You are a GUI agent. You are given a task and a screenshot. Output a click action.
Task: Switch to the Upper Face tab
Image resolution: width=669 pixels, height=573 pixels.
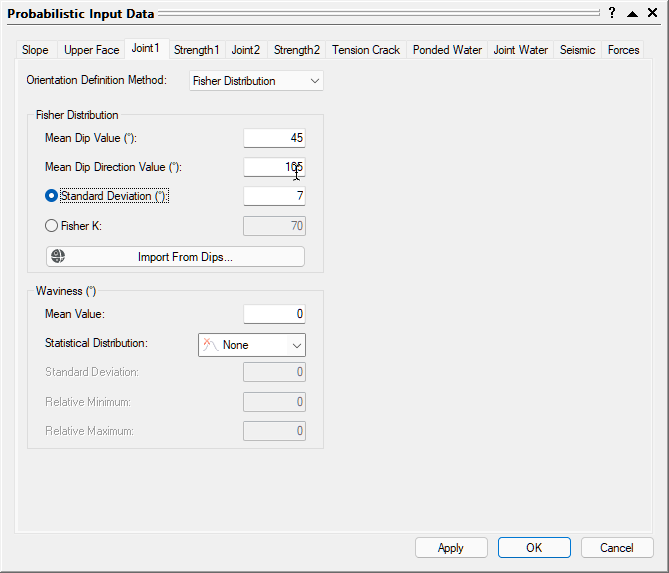point(91,50)
